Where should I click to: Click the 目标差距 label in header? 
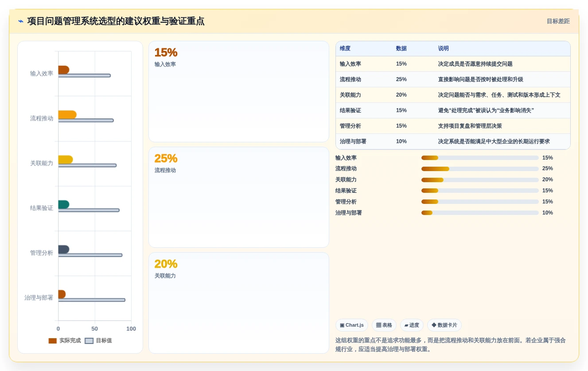point(558,21)
